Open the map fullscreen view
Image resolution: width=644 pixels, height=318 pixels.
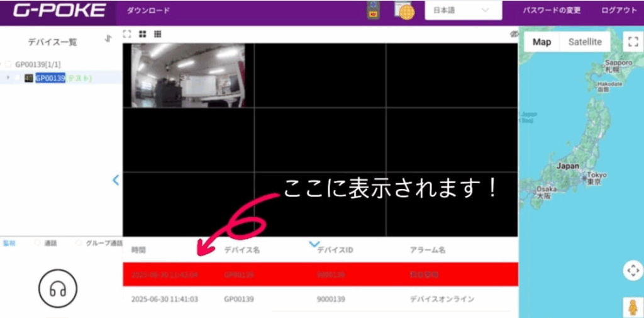click(x=633, y=42)
